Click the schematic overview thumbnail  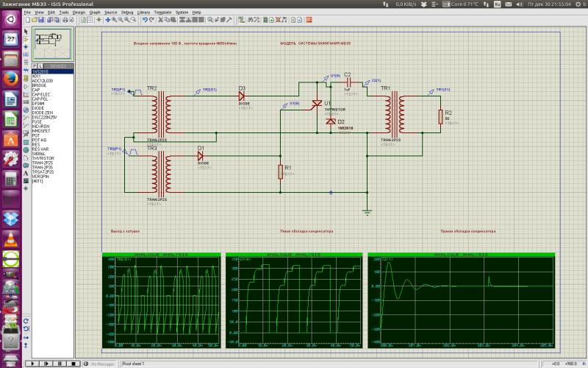51,44
